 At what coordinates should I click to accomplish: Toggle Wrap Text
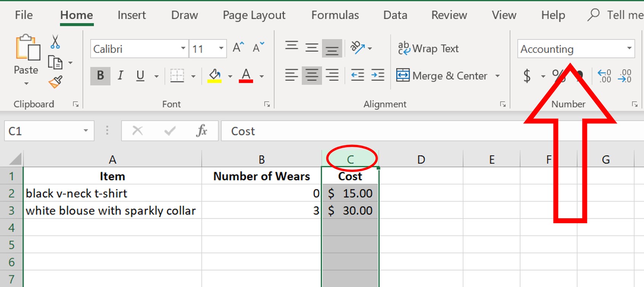pyautogui.click(x=428, y=49)
